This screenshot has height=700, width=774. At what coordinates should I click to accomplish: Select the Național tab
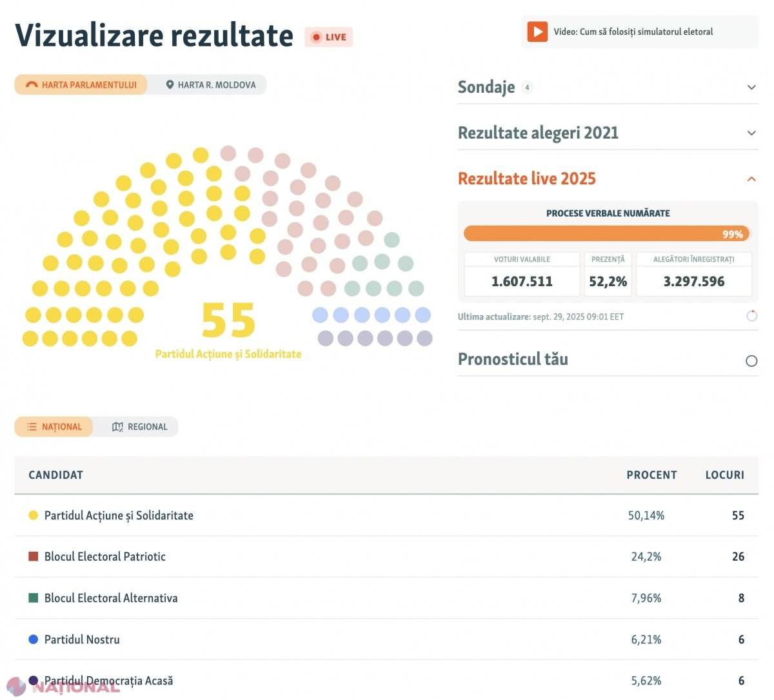pos(54,427)
